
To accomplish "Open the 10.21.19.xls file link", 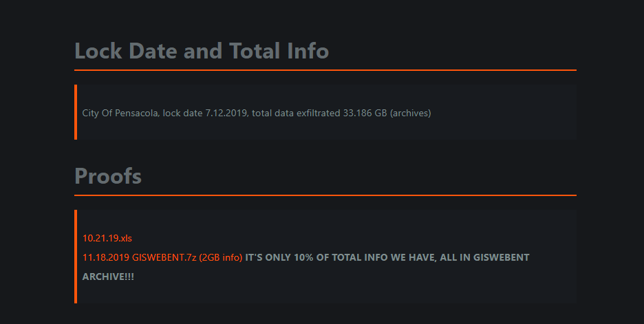I will [x=107, y=239].
